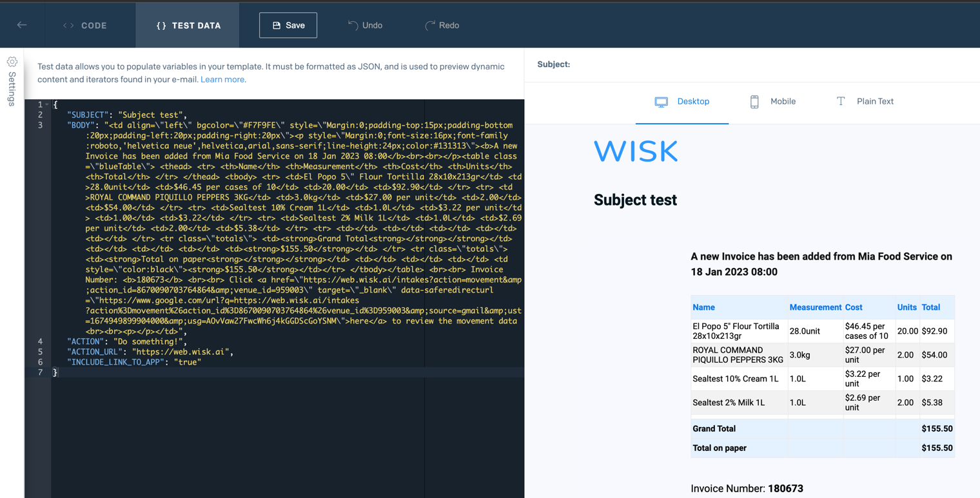This screenshot has width=980, height=498.
Task: Switch preview to Plain Text view
Action: [x=865, y=102]
